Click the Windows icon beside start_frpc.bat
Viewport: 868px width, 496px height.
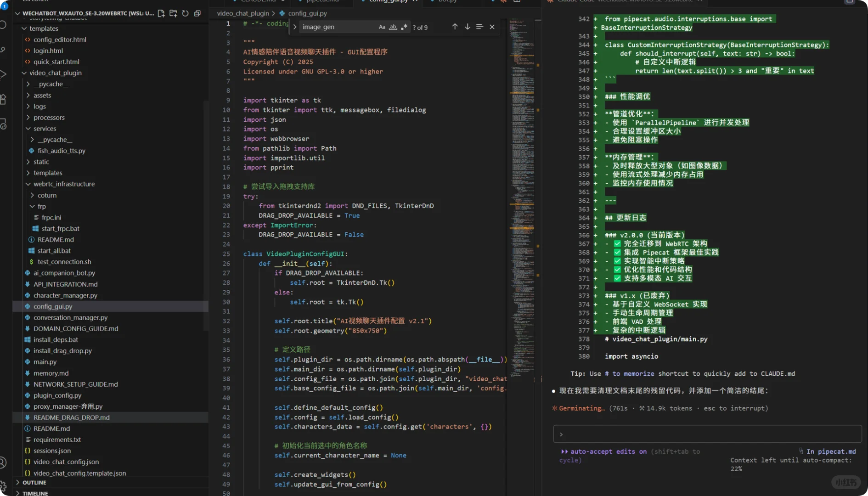click(x=36, y=228)
